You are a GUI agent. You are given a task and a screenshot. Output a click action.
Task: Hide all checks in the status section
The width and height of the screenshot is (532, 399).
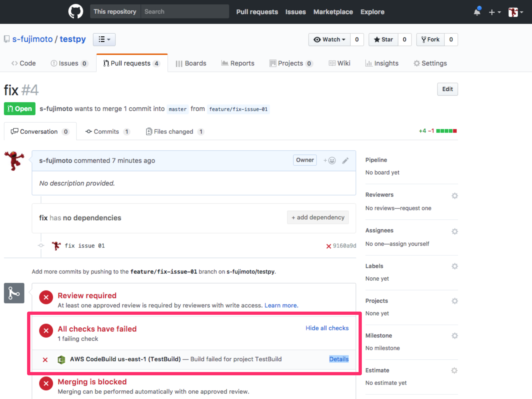[x=327, y=328]
